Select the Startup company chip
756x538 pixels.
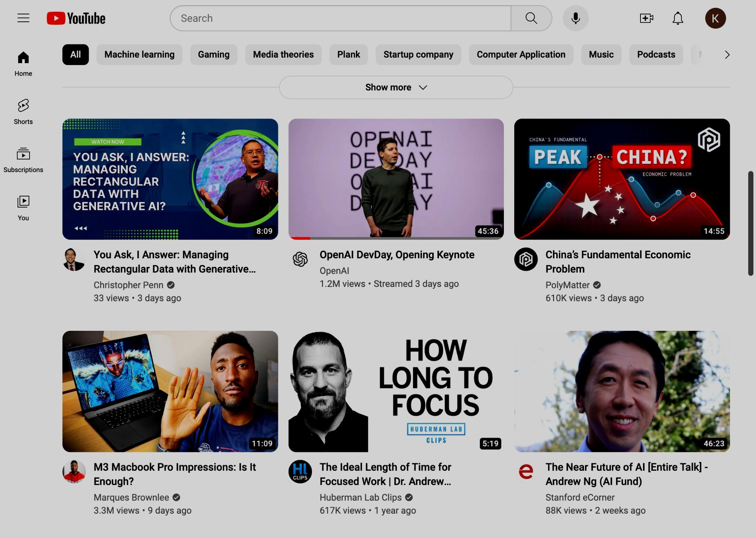418,55
